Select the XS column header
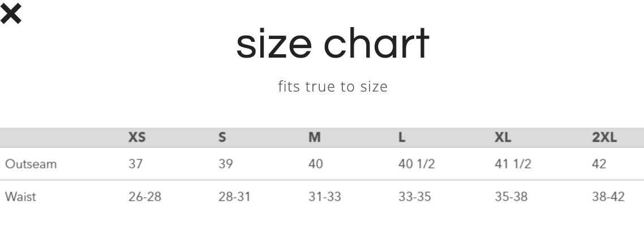This screenshot has height=226, width=644. [x=137, y=137]
